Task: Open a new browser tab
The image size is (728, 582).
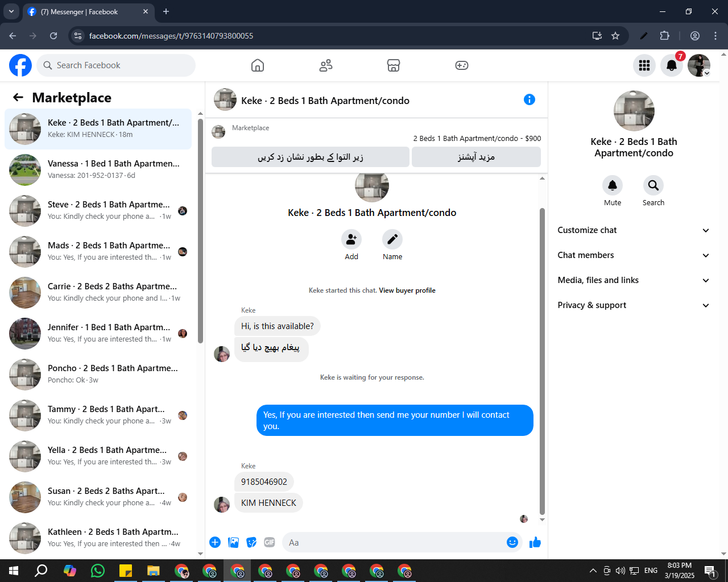Action: (166, 11)
